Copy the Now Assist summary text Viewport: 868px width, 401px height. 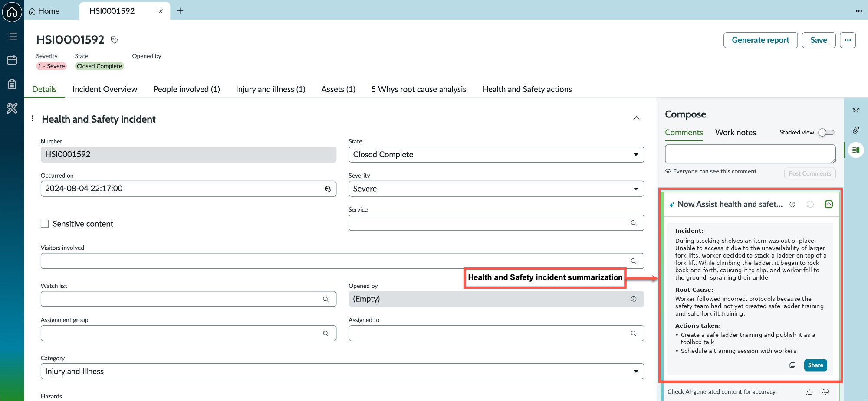coord(792,365)
